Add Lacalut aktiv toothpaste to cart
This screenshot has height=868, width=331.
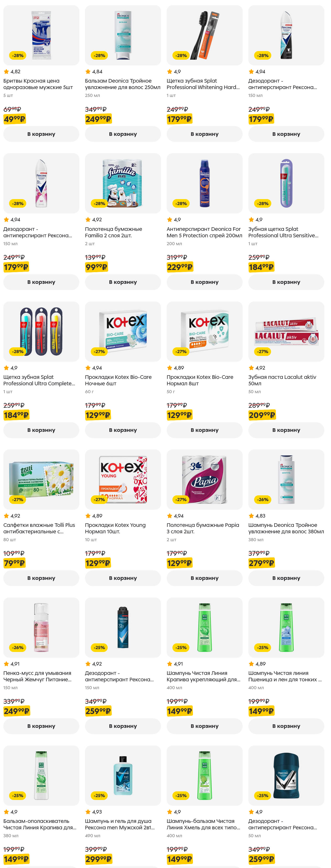286,430
